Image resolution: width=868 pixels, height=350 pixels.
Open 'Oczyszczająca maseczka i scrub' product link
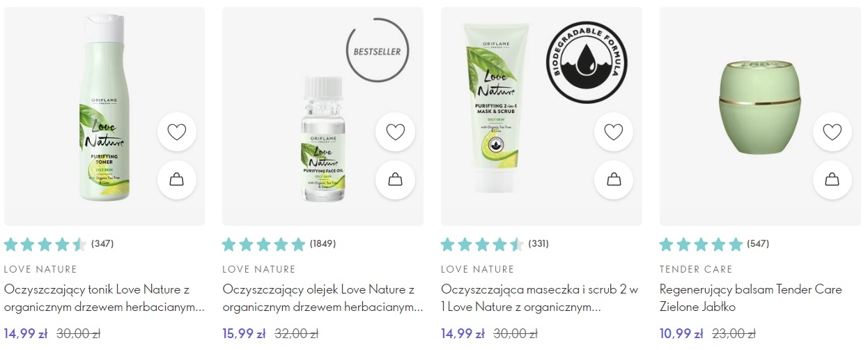tap(541, 298)
